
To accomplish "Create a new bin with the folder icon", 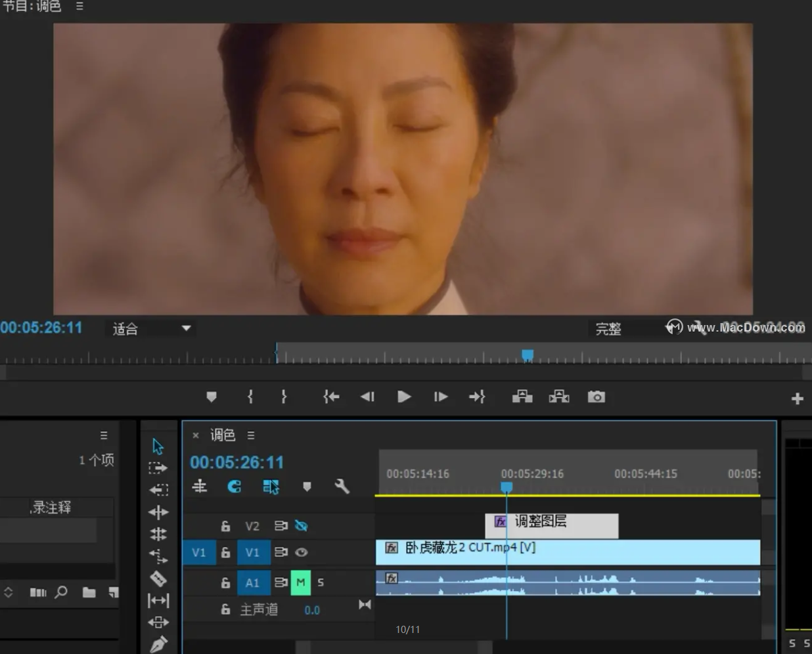I will (x=89, y=592).
